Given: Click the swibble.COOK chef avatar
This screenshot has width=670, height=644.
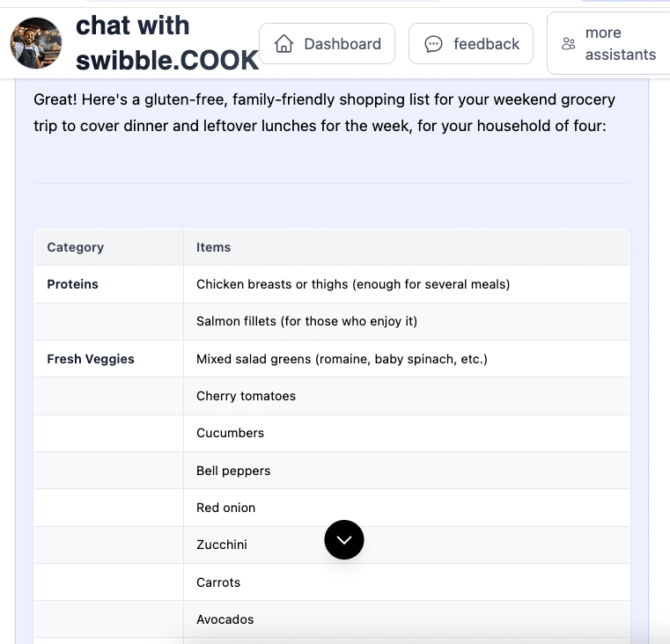Looking at the screenshot, I should [36, 43].
